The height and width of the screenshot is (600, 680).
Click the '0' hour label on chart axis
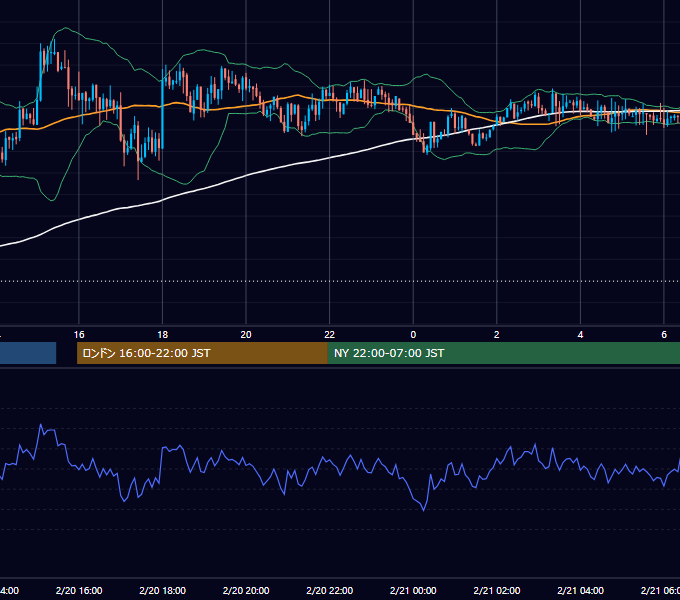[x=413, y=335]
